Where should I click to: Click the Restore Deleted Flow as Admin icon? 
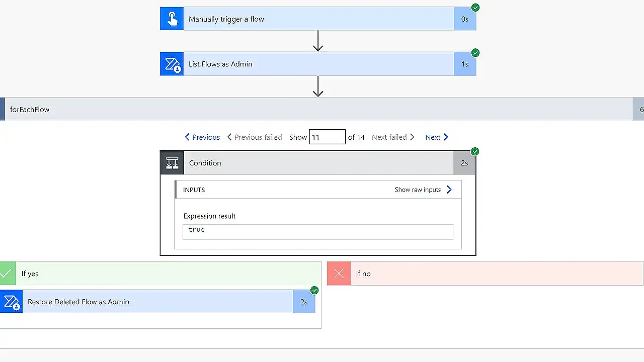tap(11, 302)
